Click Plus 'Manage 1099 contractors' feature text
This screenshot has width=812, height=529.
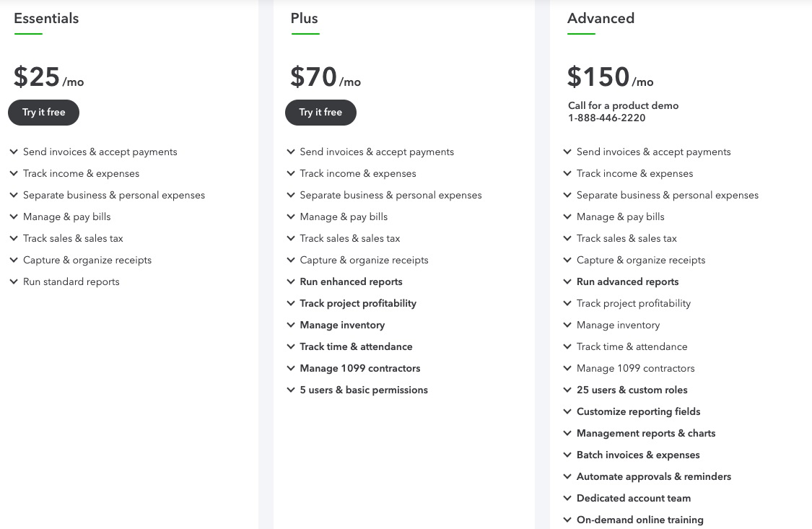(359, 369)
